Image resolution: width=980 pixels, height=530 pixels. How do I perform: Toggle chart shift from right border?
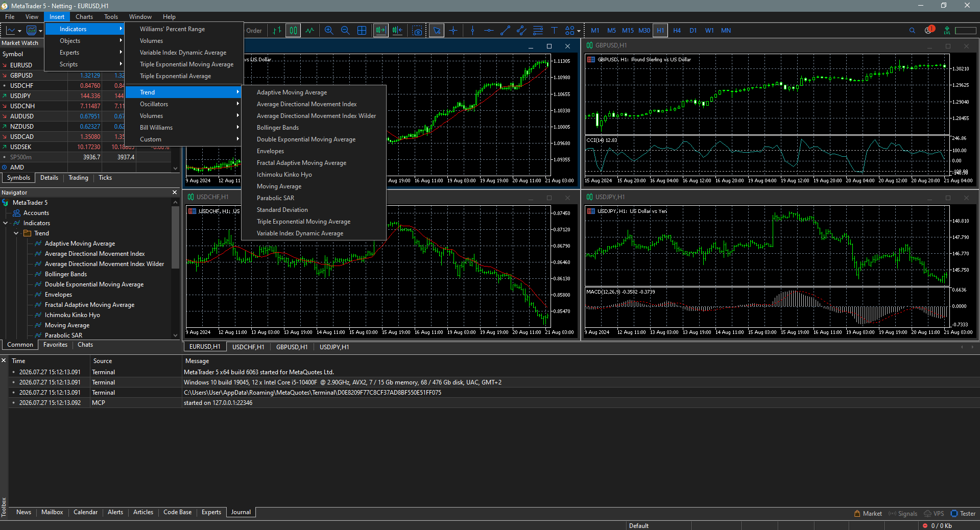397,31
